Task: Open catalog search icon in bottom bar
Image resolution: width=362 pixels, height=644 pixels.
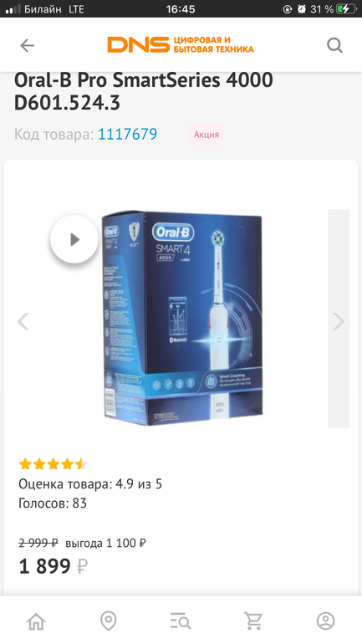Action: pos(181,621)
